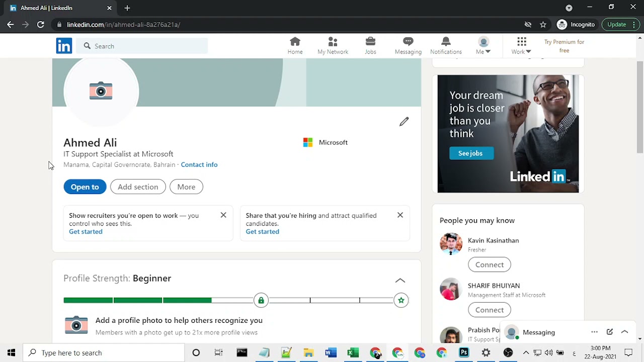Open the Microsoft company link on profile
This screenshot has height=362, width=644.
(326, 142)
